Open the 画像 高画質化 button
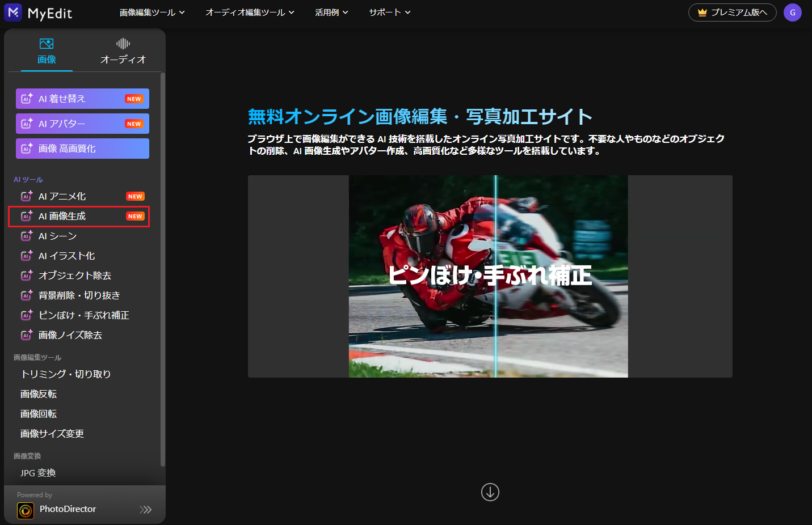This screenshot has width=812, height=525. click(82, 149)
